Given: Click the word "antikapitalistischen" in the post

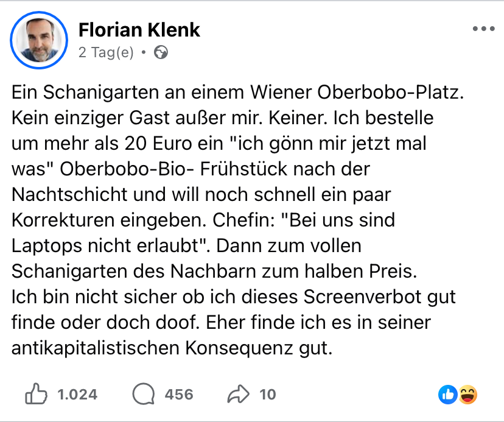Looking at the screenshot, I should coord(95,348).
